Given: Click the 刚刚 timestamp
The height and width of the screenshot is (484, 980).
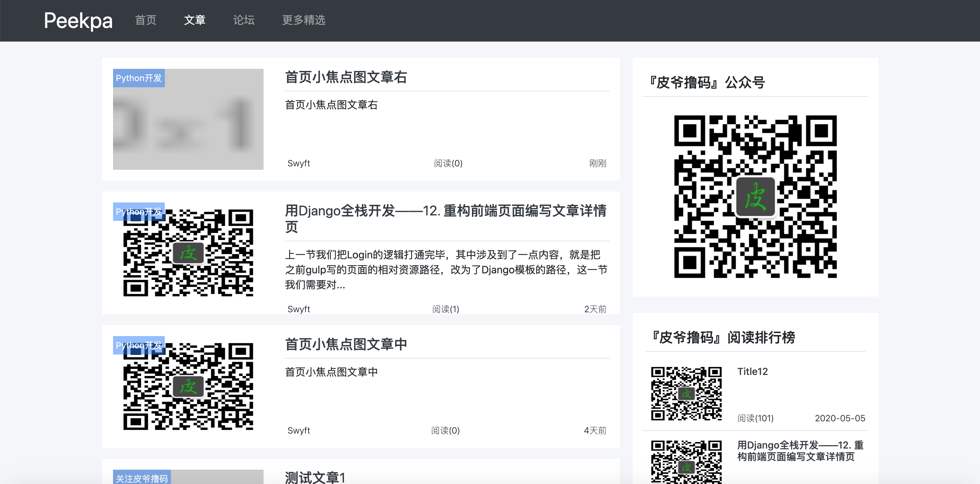Looking at the screenshot, I should tap(598, 163).
